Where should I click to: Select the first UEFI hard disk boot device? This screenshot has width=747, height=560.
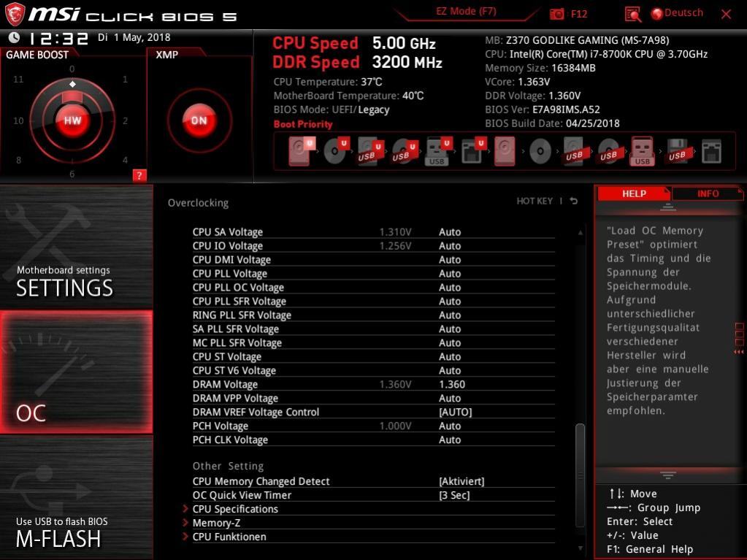[x=302, y=151]
